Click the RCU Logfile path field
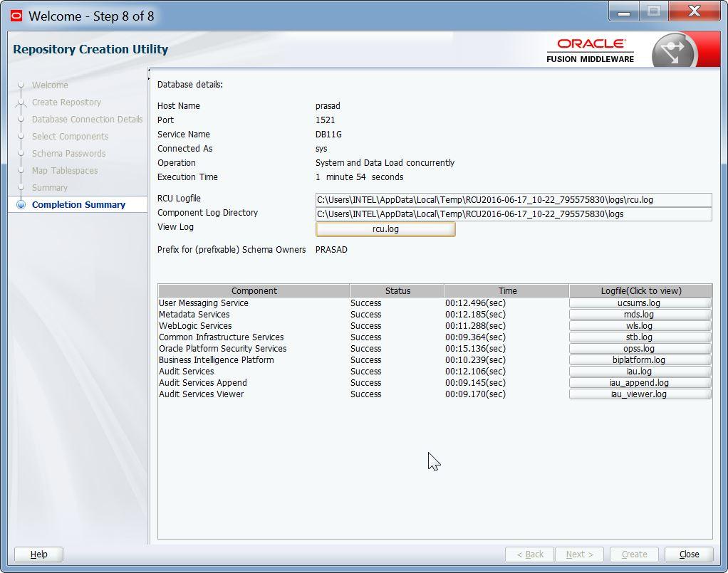This screenshot has height=573, width=728. 513,200
